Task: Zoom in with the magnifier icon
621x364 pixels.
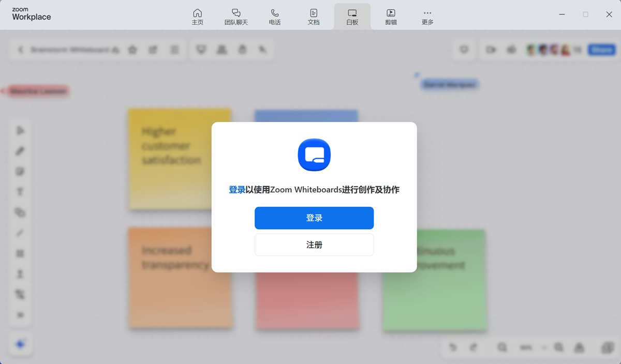Action: pos(559,347)
